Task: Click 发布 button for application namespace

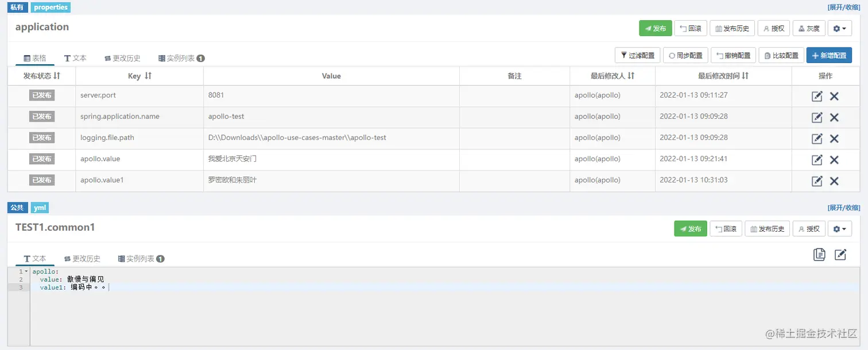Action: coord(655,28)
